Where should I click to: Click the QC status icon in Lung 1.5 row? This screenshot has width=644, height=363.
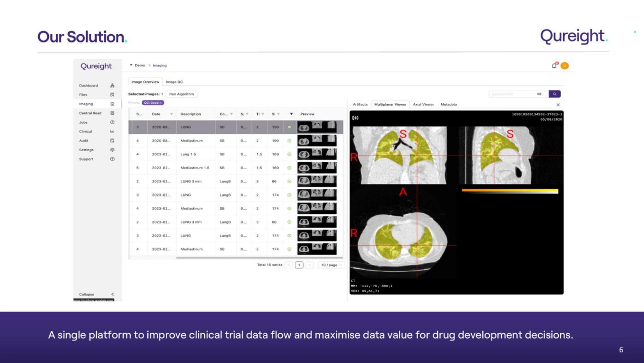coord(289,154)
